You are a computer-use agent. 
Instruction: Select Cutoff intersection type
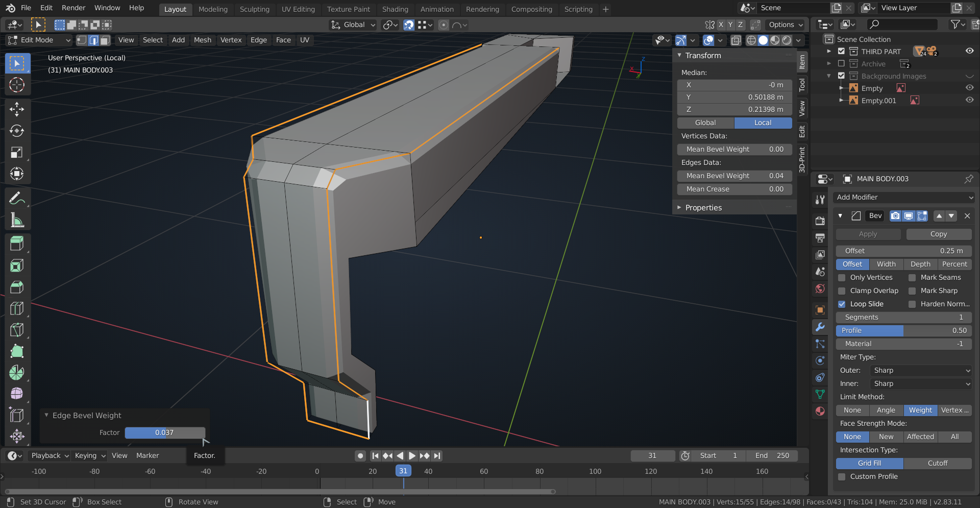point(938,464)
